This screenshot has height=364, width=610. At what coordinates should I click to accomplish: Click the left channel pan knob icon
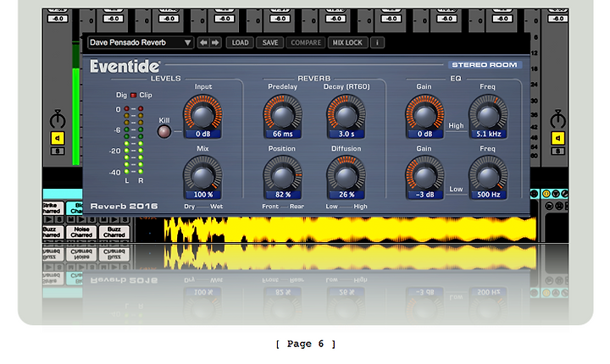[58, 119]
